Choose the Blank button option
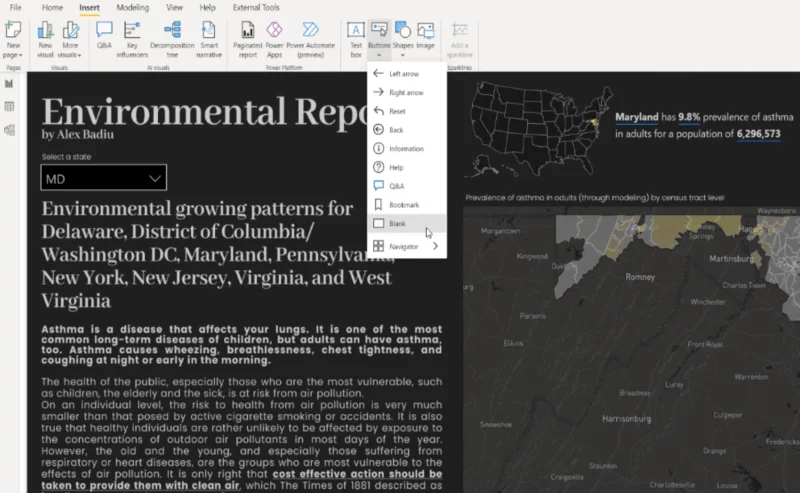Viewport: 800px width, 493px height. coord(407,224)
